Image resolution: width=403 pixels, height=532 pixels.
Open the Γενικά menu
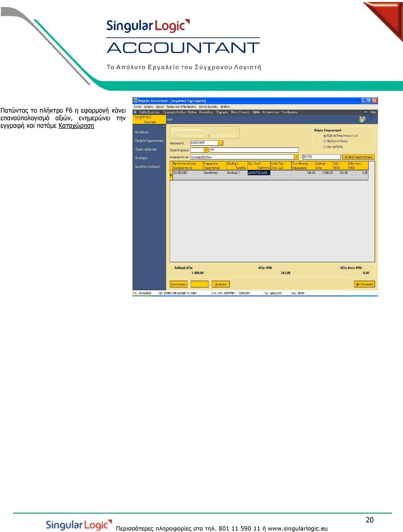tap(138, 107)
